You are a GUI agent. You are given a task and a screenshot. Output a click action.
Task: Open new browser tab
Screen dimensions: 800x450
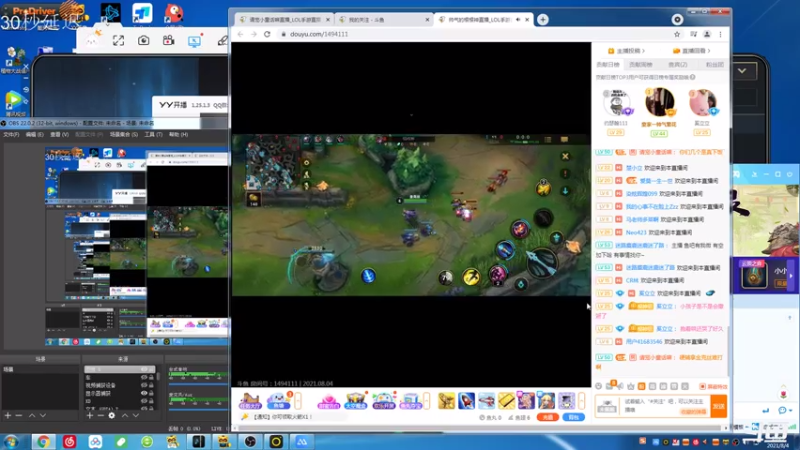click(543, 19)
